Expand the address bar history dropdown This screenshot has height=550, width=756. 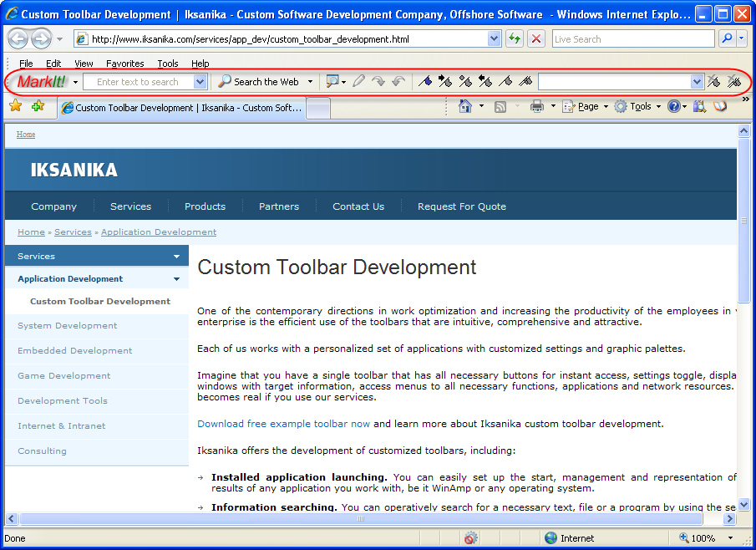point(494,39)
